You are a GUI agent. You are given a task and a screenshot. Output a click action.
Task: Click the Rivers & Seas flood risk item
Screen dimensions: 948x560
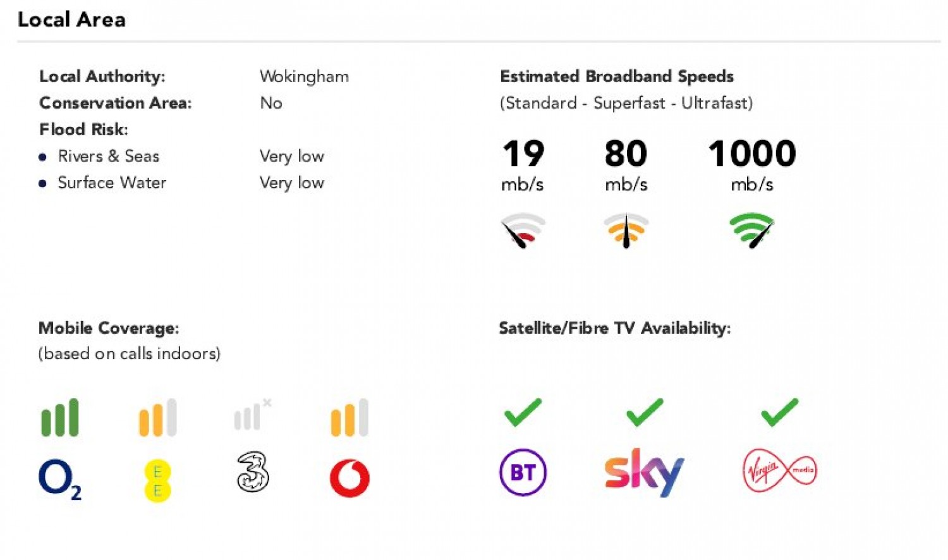pyautogui.click(x=108, y=156)
